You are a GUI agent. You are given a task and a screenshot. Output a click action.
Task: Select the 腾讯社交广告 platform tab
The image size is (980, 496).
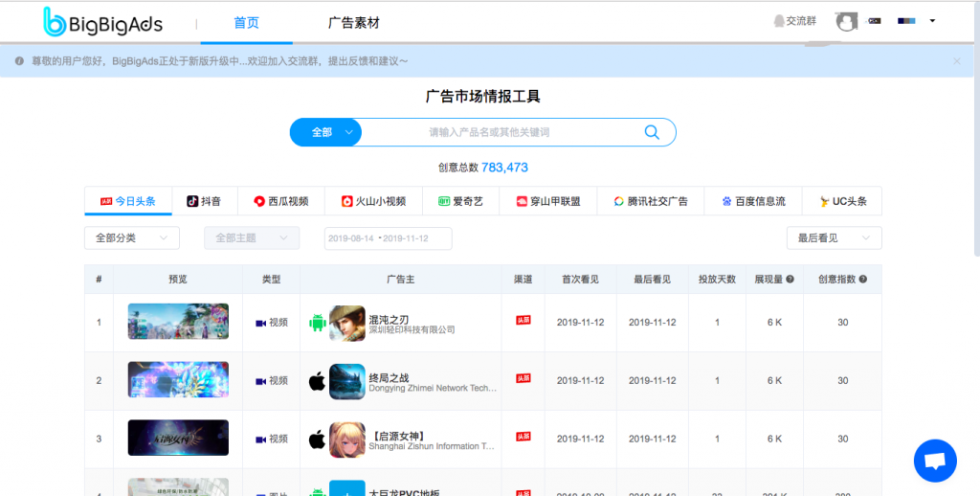click(x=651, y=201)
